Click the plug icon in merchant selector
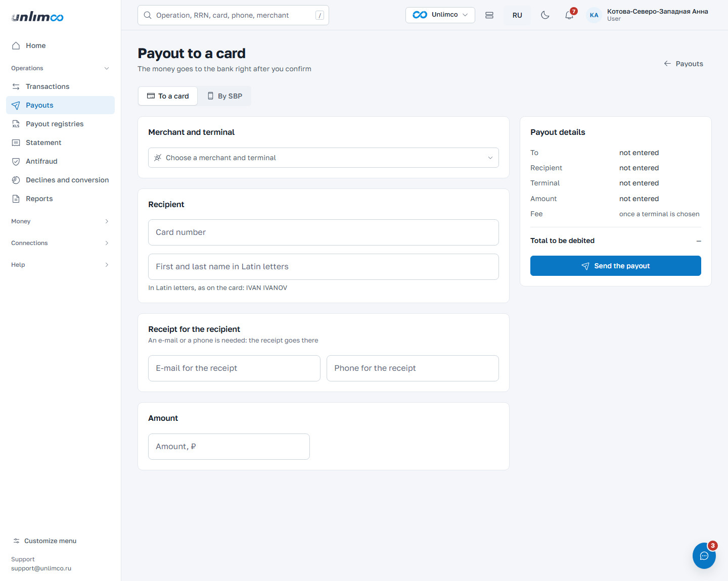The width and height of the screenshot is (728, 581). click(x=158, y=158)
